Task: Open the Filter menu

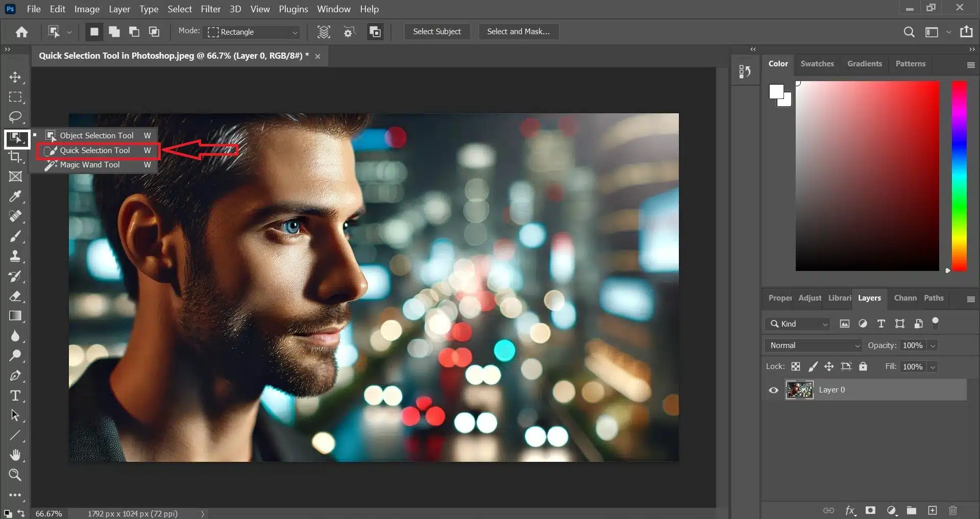Action: [x=210, y=9]
